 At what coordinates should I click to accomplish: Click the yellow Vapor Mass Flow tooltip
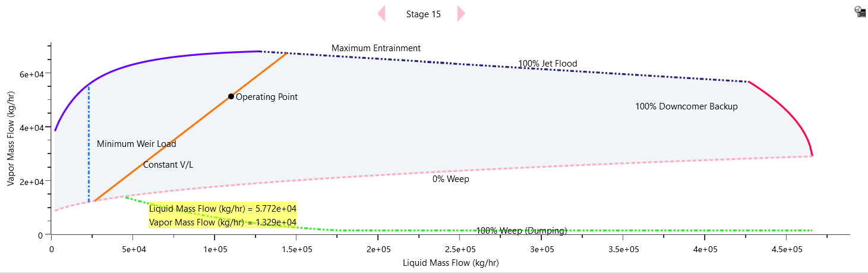222,222
